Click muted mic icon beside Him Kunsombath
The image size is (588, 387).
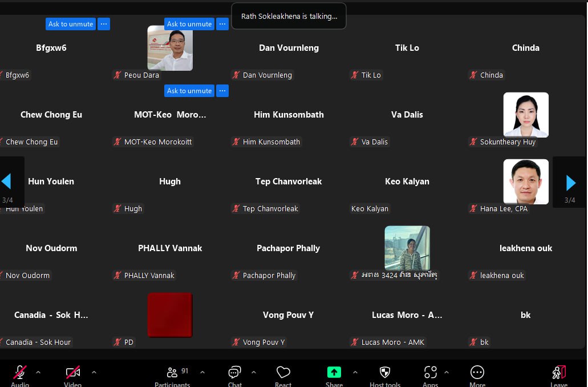pos(236,142)
